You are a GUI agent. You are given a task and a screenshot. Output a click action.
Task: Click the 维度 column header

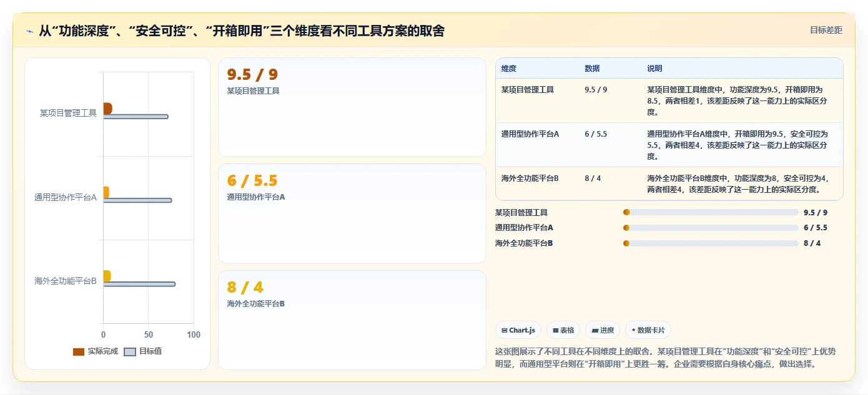coord(509,69)
